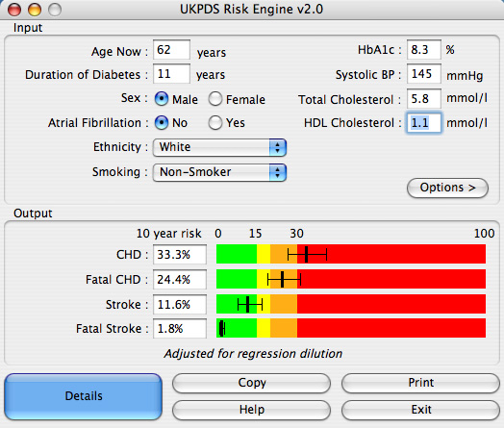Image resolution: width=504 pixels, height=428 pixels.
Task: Click the CHD 33.3% output value
Action: pyautogui.click(x=180, y=255)
